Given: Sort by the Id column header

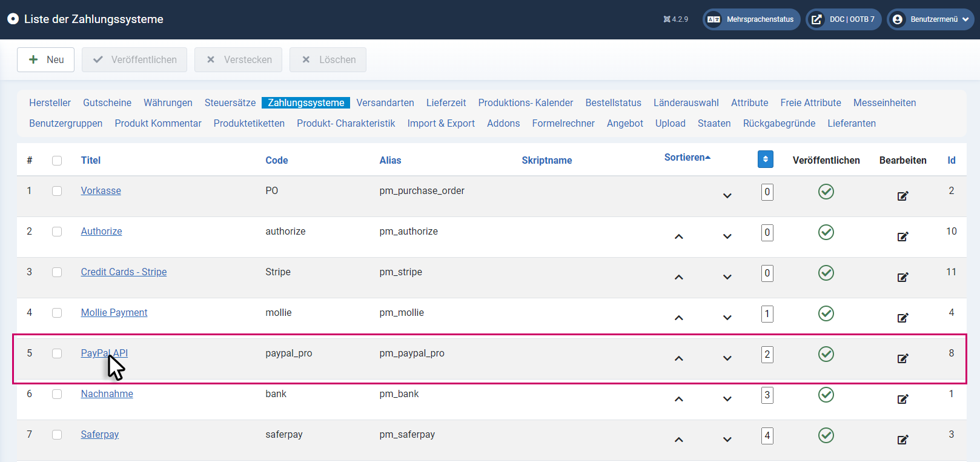Looking at the screenshot, I should [952, 160].
